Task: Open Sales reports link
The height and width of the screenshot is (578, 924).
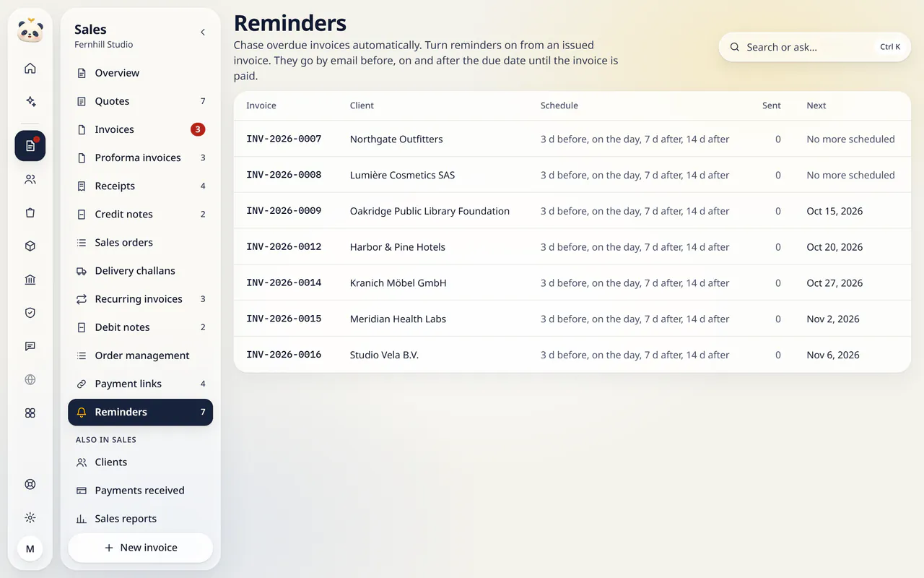Action: pyautogui.click(x=141, y=519)
